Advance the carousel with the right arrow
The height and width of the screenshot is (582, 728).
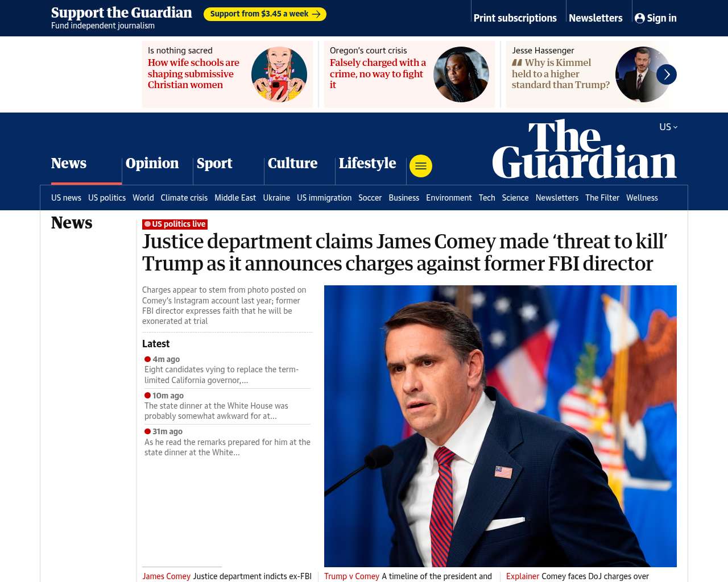point(667,74)
